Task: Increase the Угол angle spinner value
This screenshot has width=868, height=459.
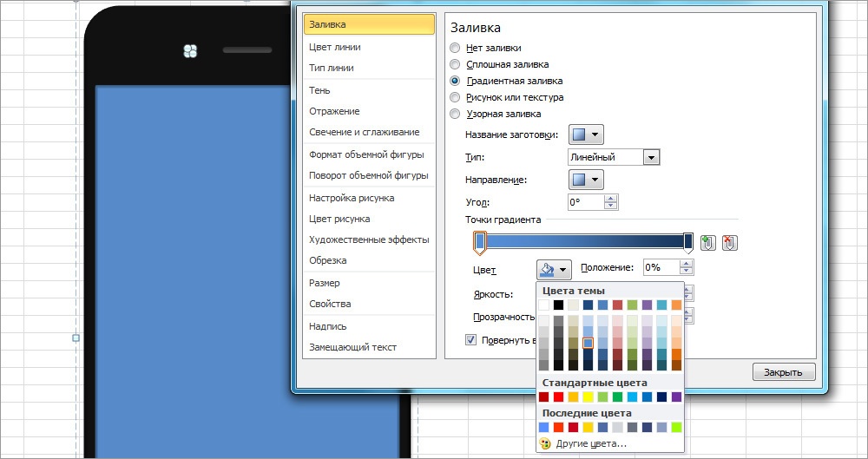Action: [610, 198]
